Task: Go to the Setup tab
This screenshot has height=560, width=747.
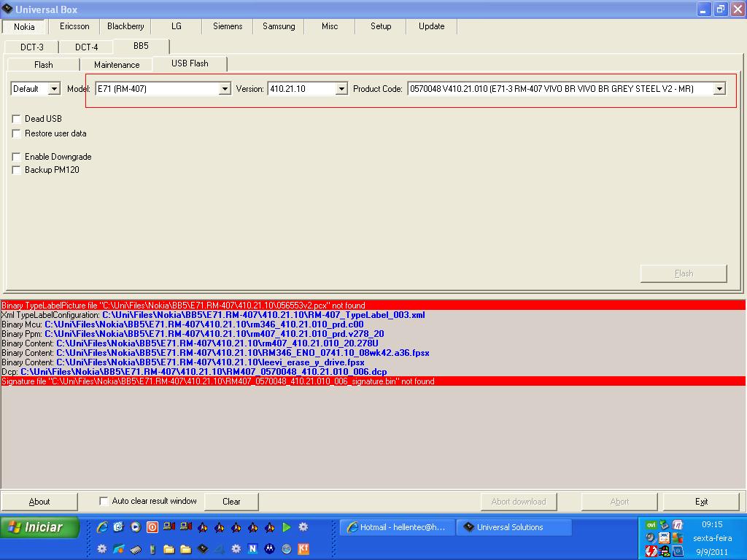Action: (x=381, y=26)
